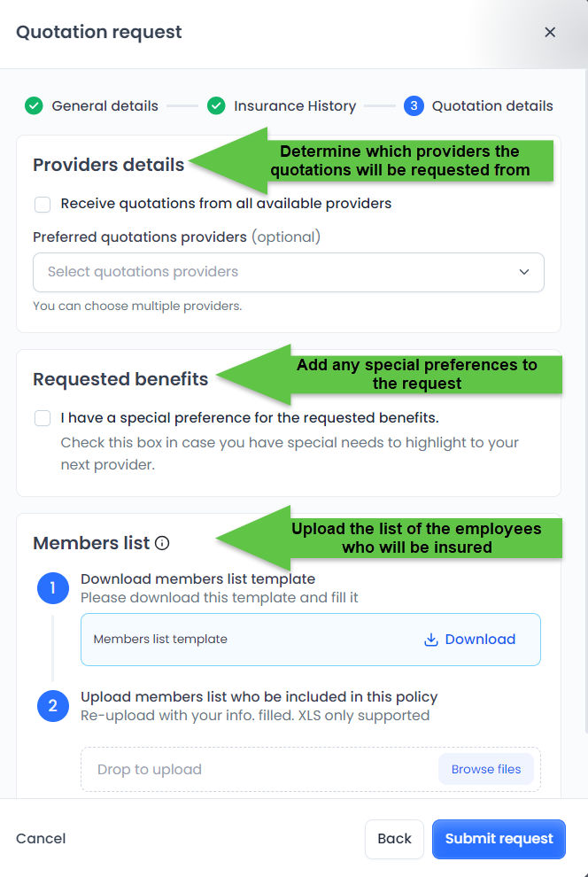Go to the General details step
Screen dimensions: 588x877
104,106
